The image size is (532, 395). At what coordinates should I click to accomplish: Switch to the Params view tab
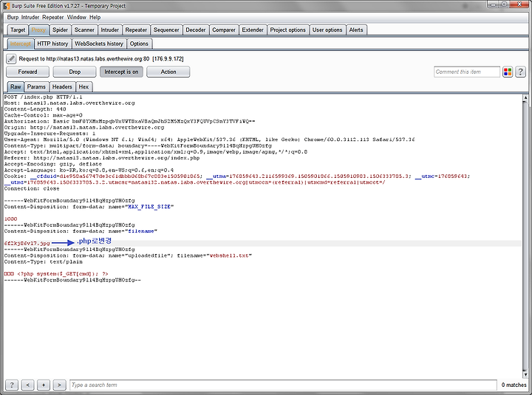coord(36,87)
